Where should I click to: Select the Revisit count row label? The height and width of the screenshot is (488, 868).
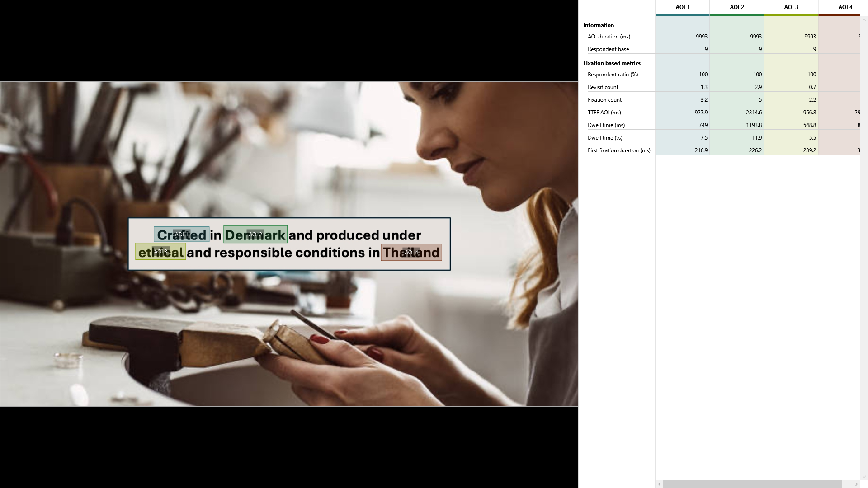(x=603, y=87)
